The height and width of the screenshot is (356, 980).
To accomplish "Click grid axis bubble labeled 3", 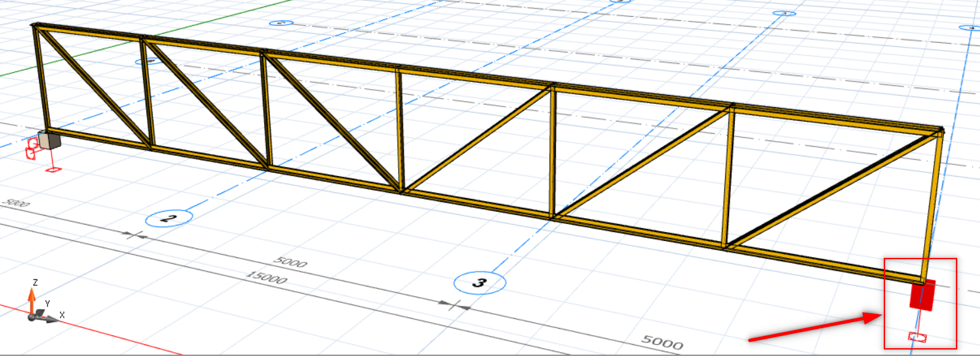I will point(480,283).
